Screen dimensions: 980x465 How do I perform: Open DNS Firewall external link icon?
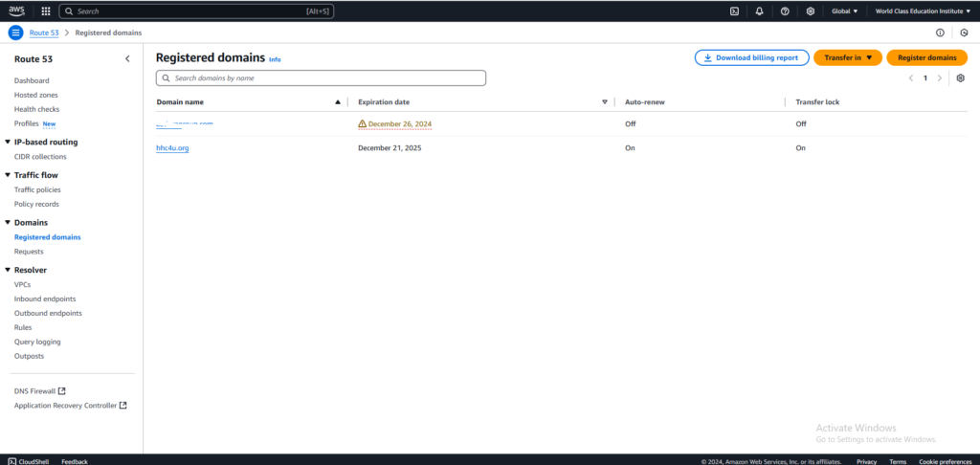point(61,390)
